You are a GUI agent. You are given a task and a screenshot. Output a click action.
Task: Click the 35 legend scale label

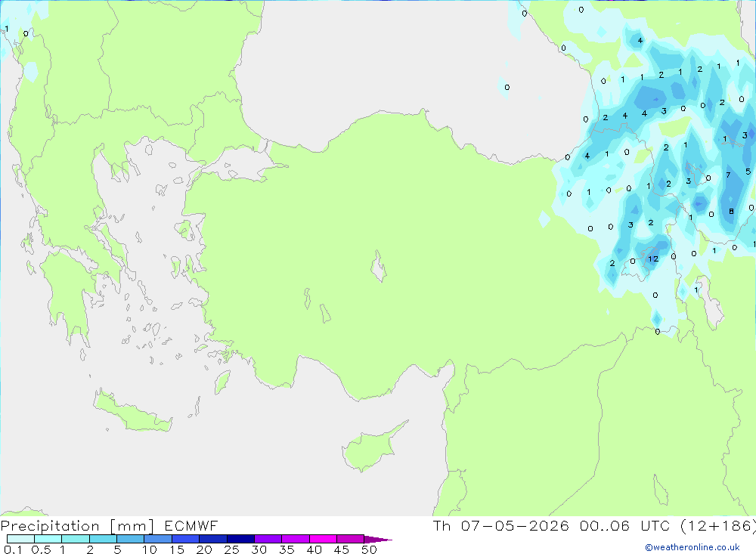tap(287, 549)
